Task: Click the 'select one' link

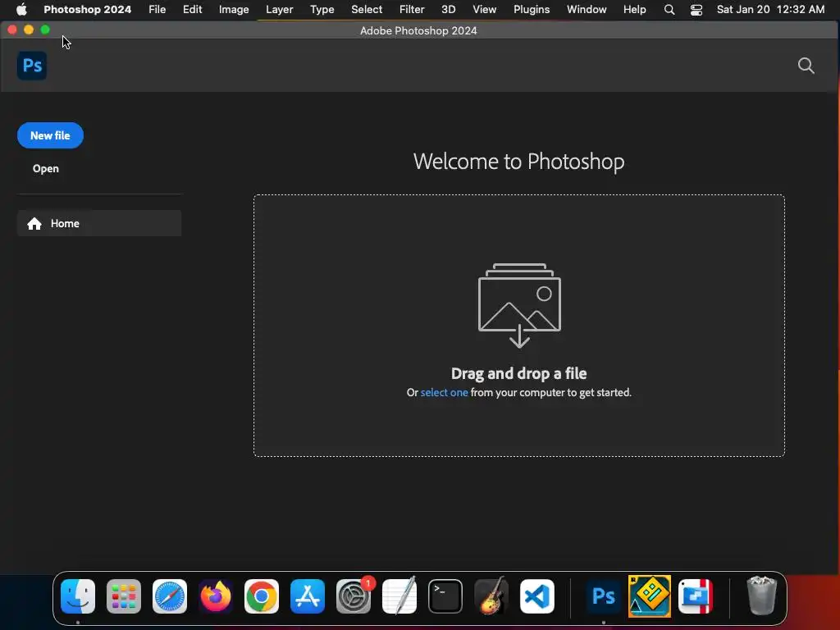Action: click(444, 393)
